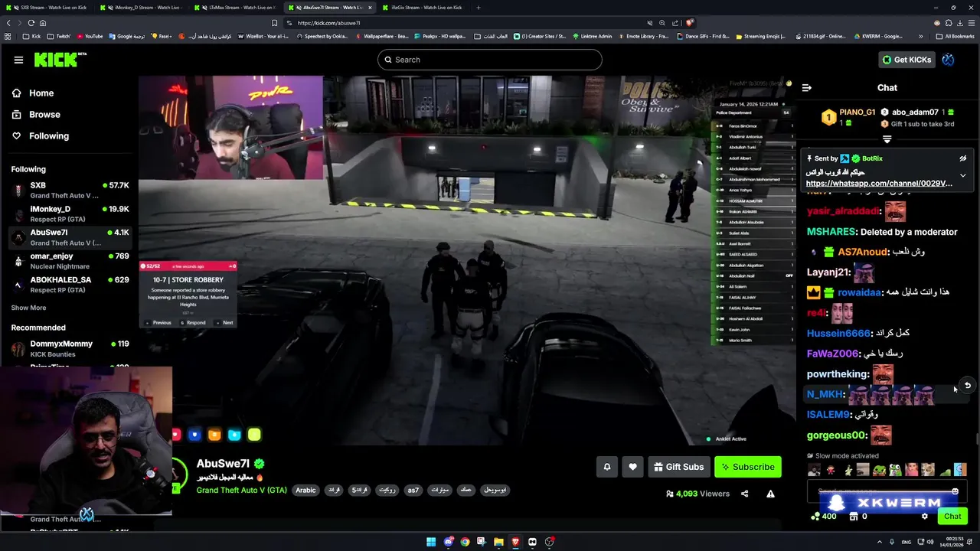Viewport: 980px width, 551px height.
Task: Insert the cat emote from quick emotes
Action: pyautogui.click(x=928, y=470)
